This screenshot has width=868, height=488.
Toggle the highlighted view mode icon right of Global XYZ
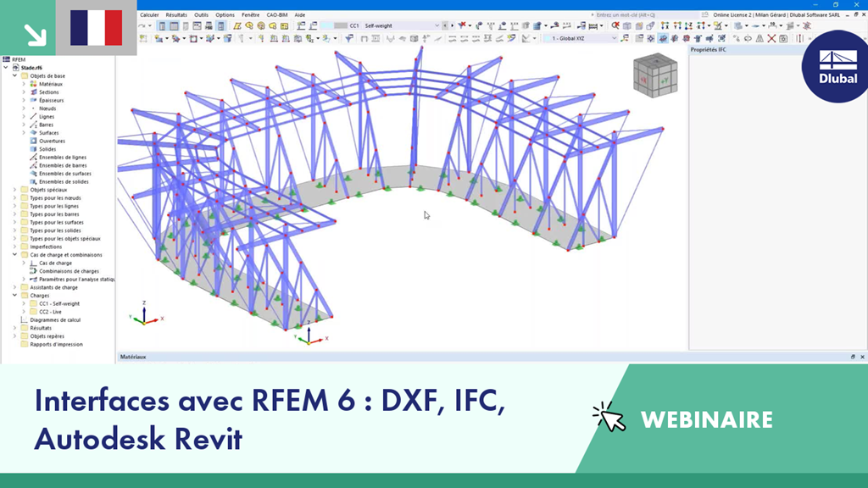(x=663, y=39)
